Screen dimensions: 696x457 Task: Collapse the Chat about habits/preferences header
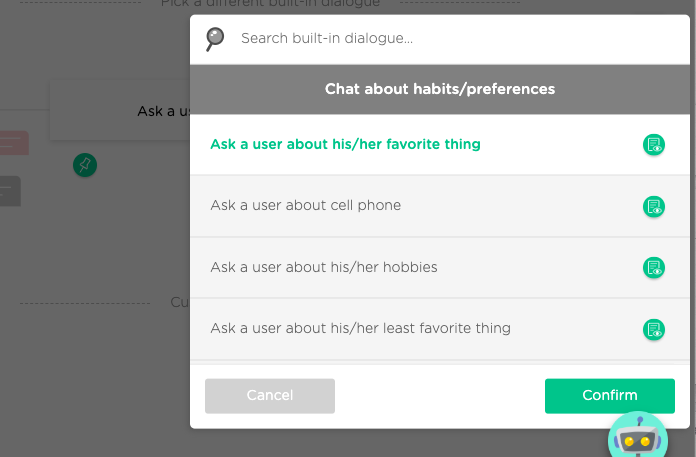tap(440, 89)
